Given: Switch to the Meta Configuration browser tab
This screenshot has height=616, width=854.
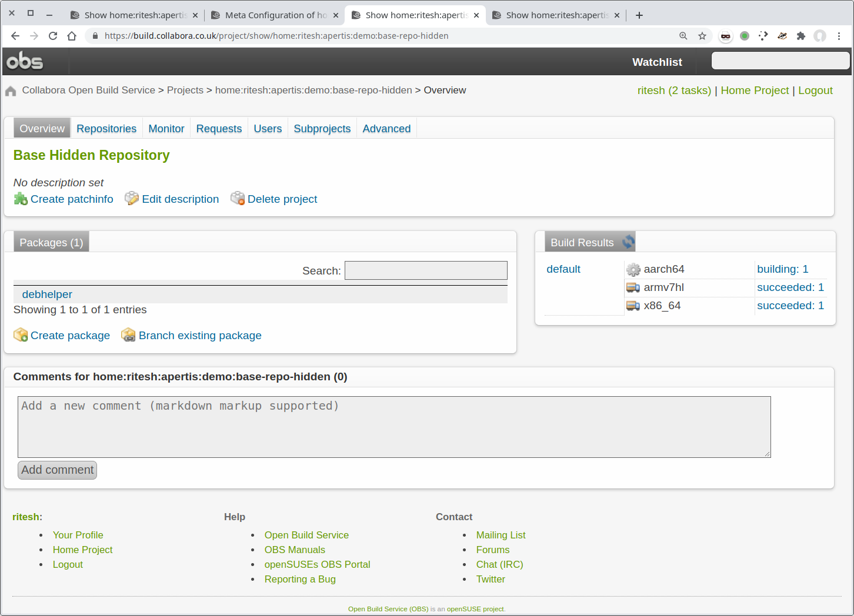Looking at the screenshot, I should tap(275, 15).
